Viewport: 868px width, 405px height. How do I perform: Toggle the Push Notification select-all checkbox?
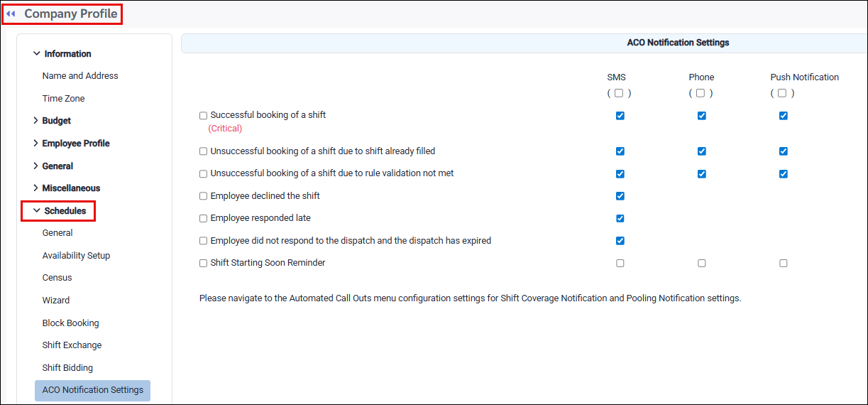(782, 93)
